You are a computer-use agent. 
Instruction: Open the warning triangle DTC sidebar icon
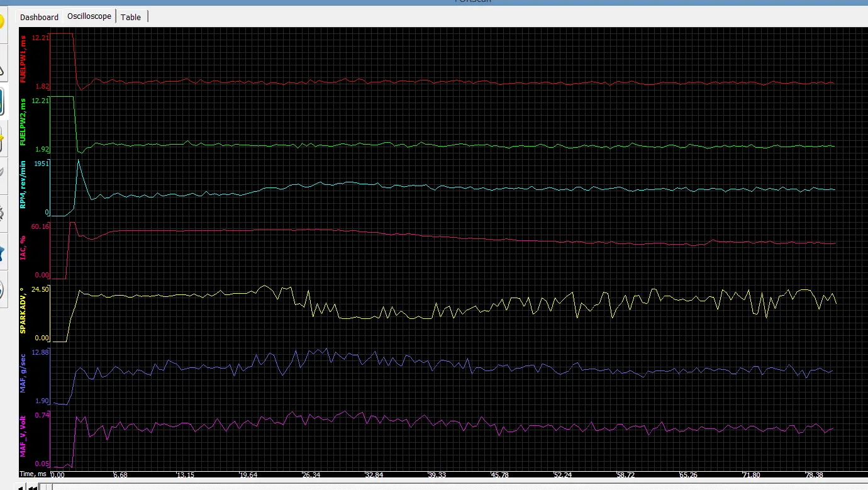3,64
